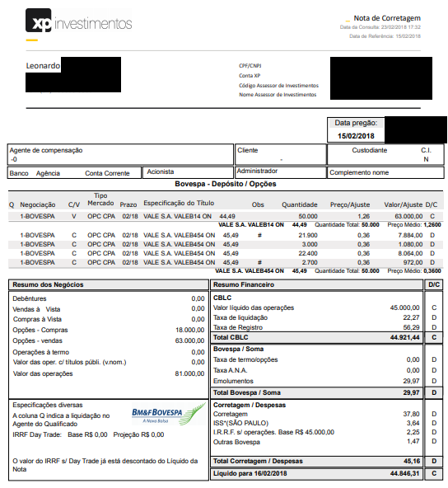Select the VALEB454 row with quantity 22.400
Viewport: 448px width, 488px height.
226,253
